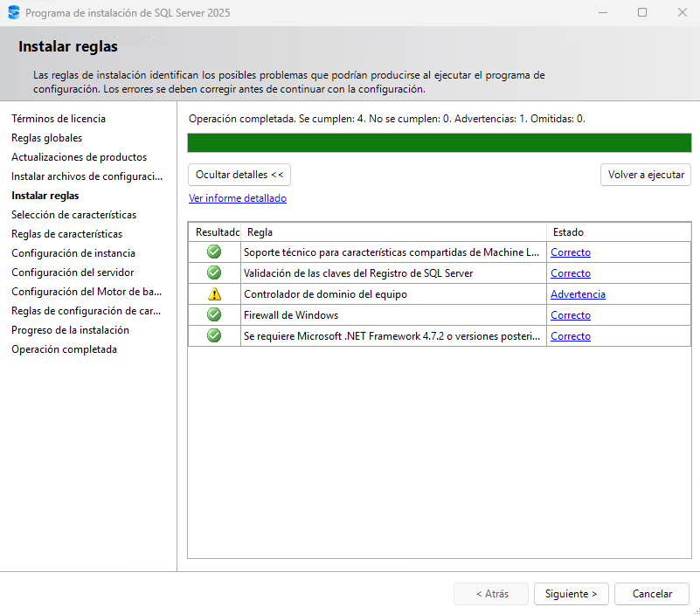Image resolution: width=700 pixels, height=614 pixels.
Task: Open Correcto status for Soporte técnico rule
Action: click(x=571, y=252)
